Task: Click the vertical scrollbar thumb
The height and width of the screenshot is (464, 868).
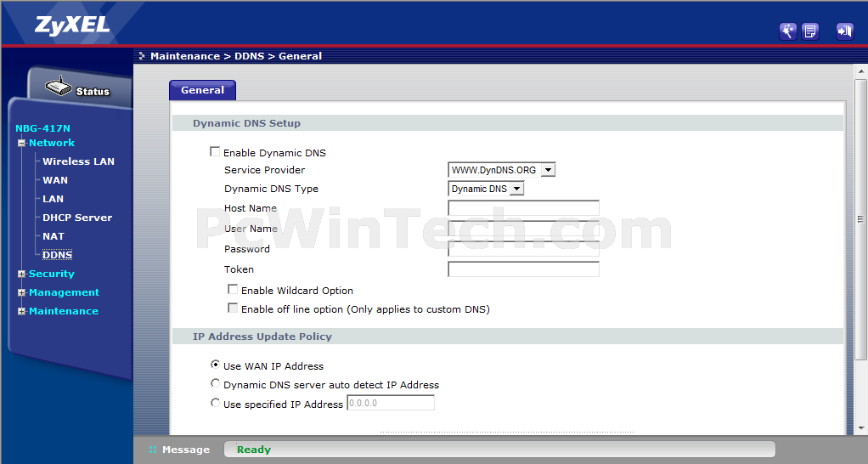Action: click(x=861, y=220)
